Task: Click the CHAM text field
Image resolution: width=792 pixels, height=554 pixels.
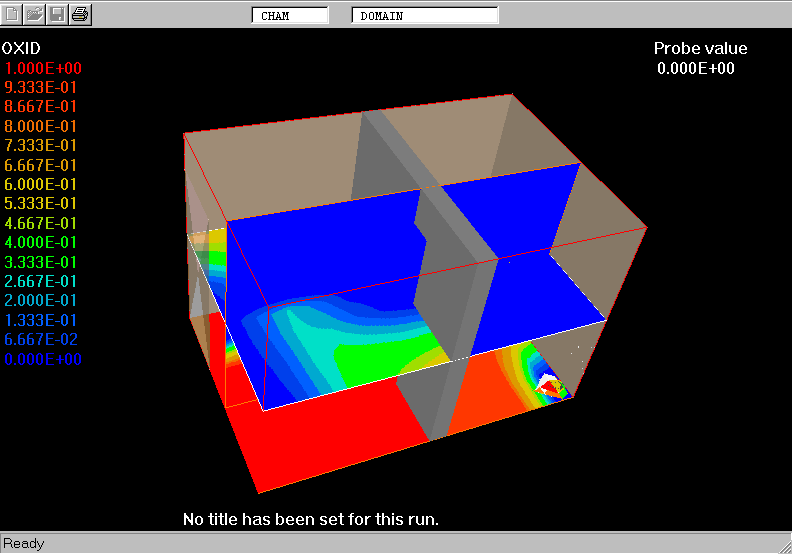Action: tap(289, 16)
